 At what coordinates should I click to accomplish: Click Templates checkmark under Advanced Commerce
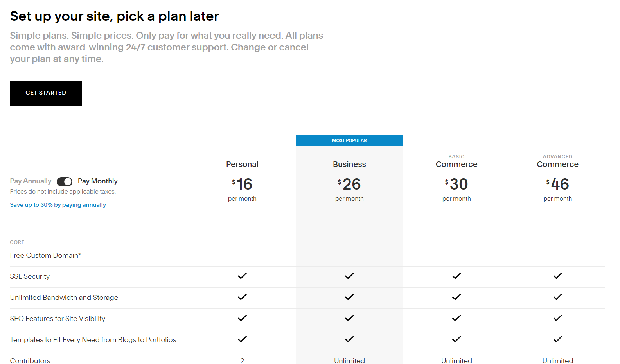557,339
